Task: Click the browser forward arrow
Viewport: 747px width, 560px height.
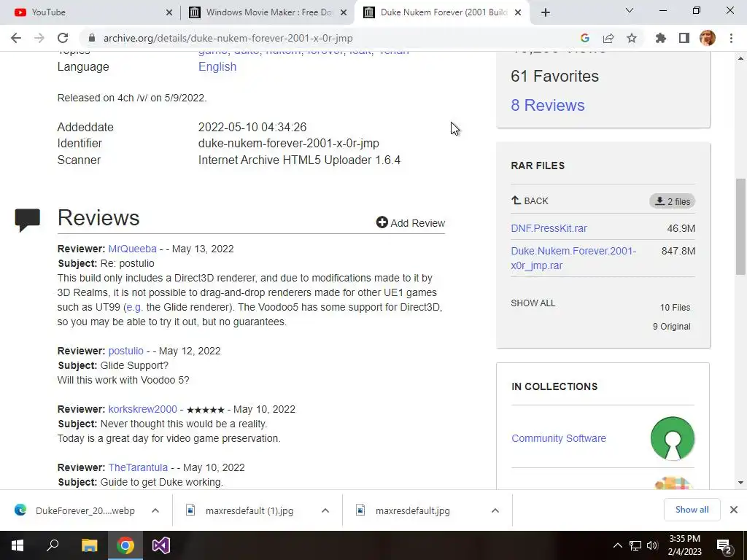Action: point(39,38)
